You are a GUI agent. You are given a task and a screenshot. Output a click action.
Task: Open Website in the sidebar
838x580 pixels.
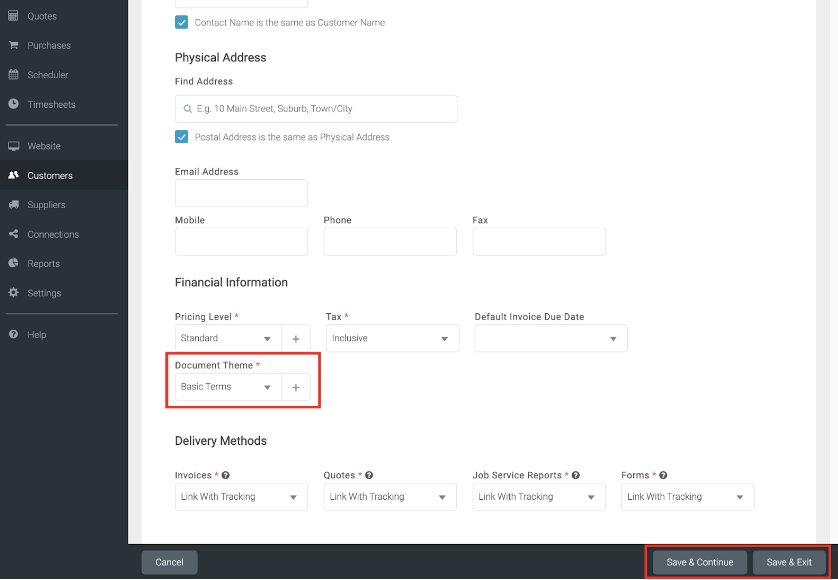click(x=64, y=146)
